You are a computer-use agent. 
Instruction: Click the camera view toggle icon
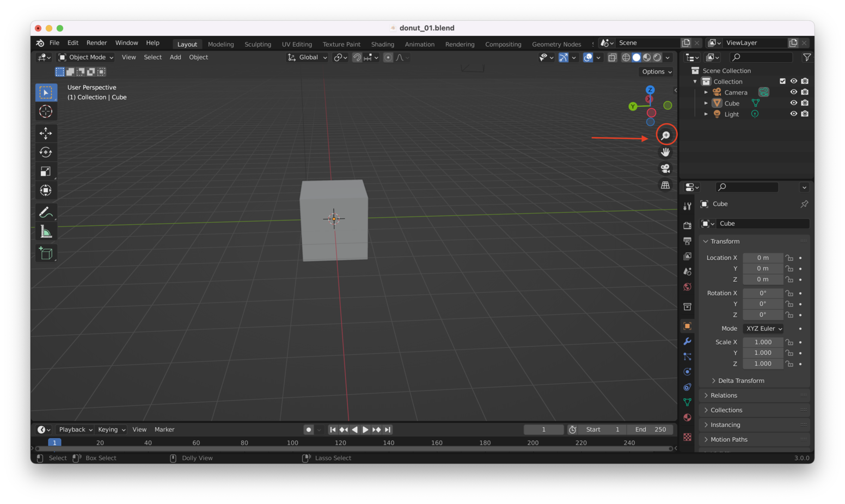(x=665, y=169)
